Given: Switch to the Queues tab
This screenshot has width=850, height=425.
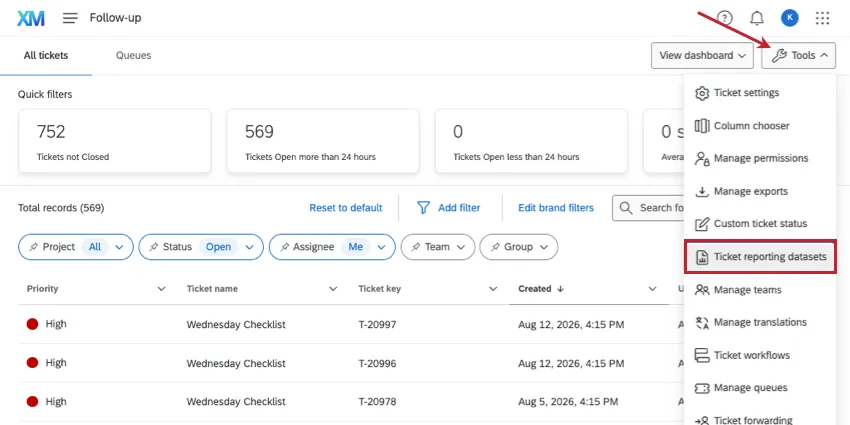Looking at the screenshot, I should coord(133,55).
